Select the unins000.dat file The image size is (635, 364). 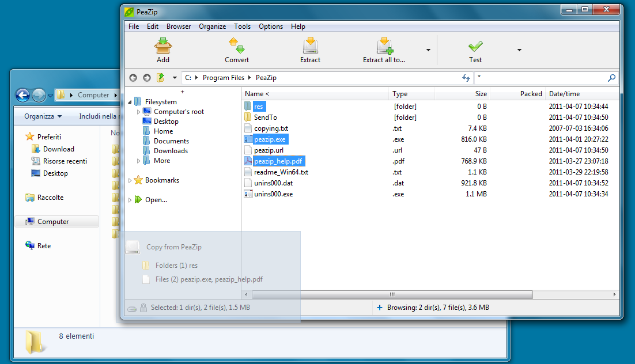click(x=273, y=183)
